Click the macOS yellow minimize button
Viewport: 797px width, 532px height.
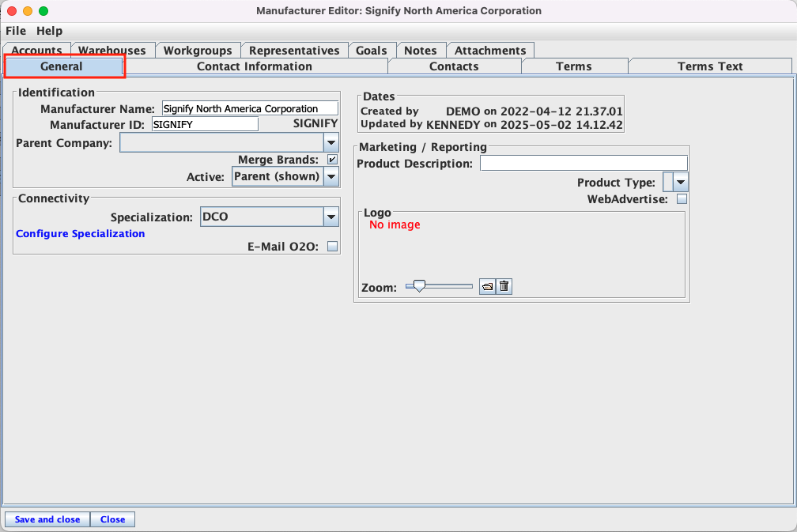tap(28, 11)
